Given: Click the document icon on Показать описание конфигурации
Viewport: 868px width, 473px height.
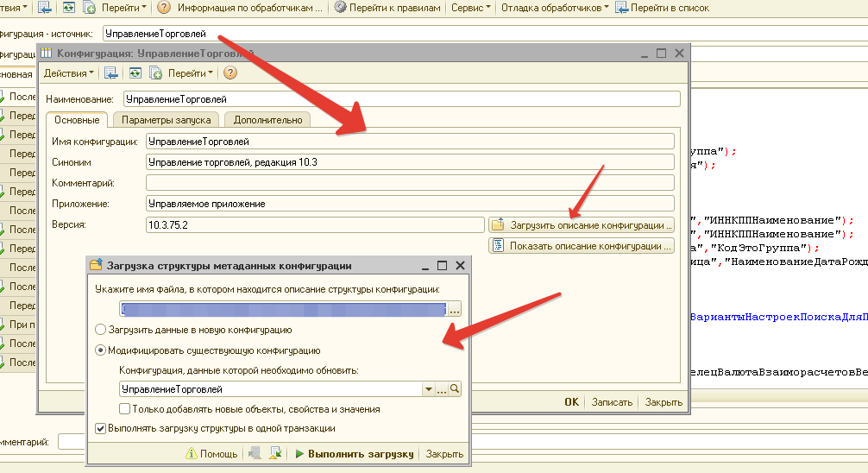Looking at the screenshot, I should point(498,245).
